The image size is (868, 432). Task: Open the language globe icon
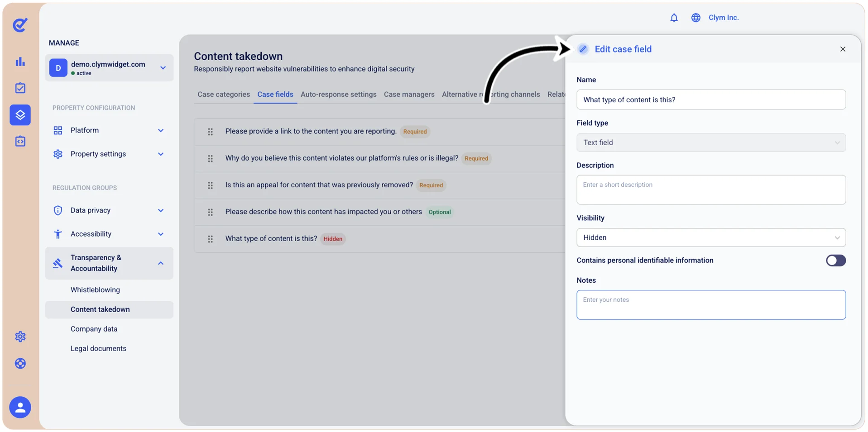[695, 18]
